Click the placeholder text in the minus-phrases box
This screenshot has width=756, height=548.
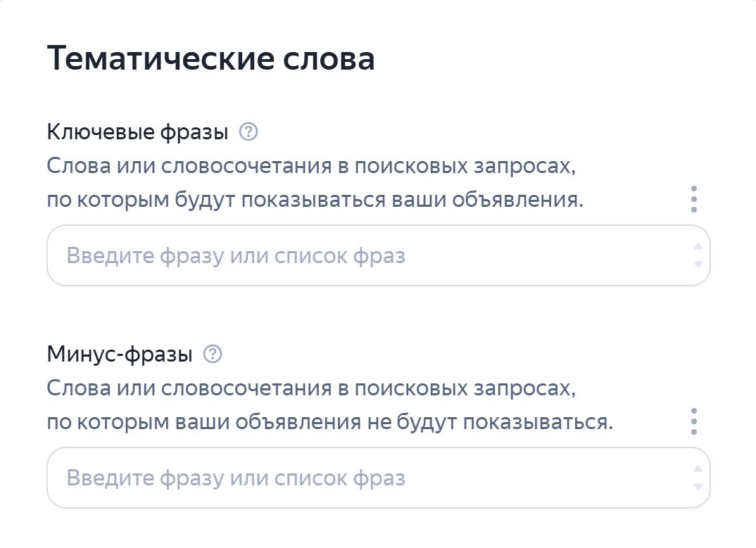pos(236,478)
